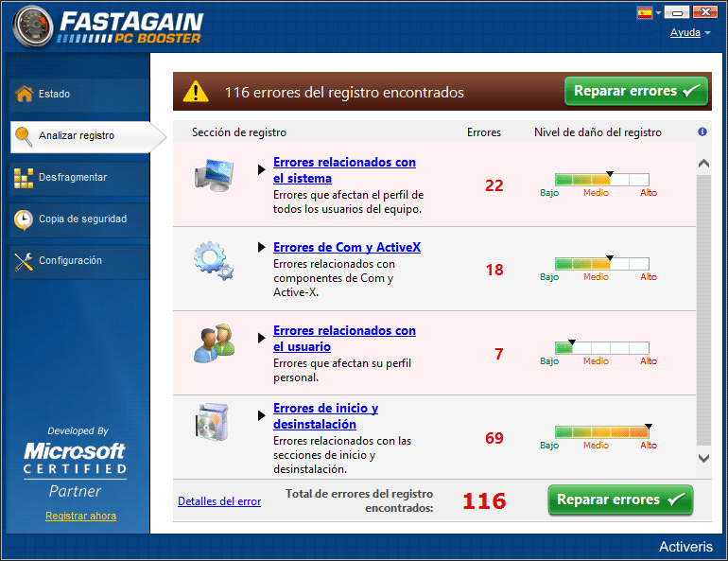
Task: Click the Spanish flag language icon
Action: (x=645, y=12)
